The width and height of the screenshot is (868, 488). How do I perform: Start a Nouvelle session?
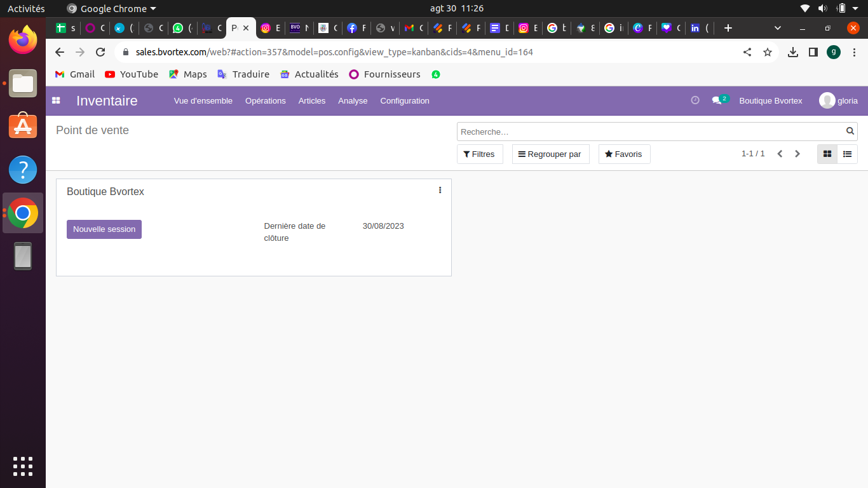pyautogui.click(x=104, y=229)
